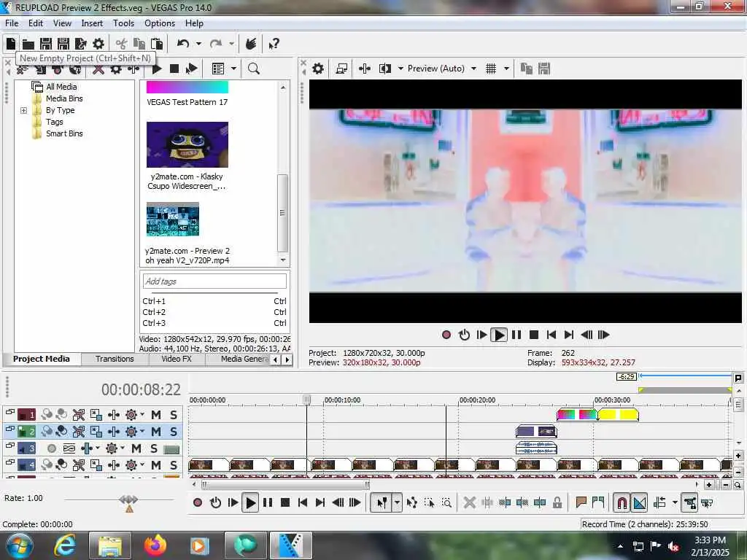This screenshot has height=560, width=747.
Task: Adjust the playback Rate slider
Action: click(x=128, y=500)
